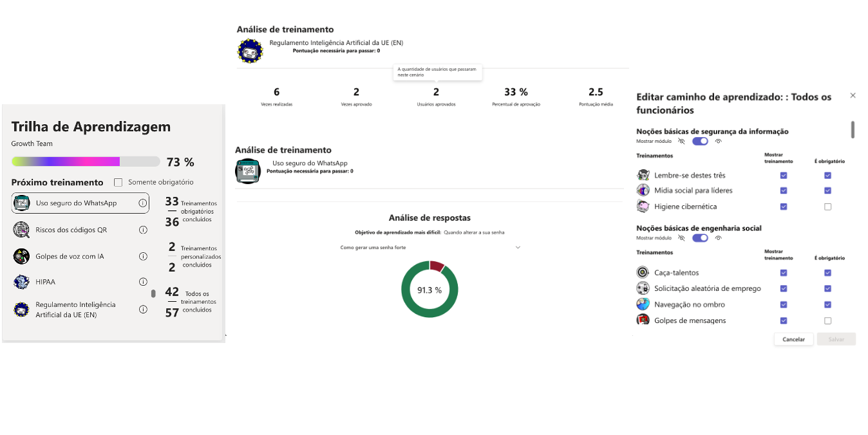Select Riscos dos códigos QR in the list
868x435 pixels.
pyautogui.click(x=80, y=230)
